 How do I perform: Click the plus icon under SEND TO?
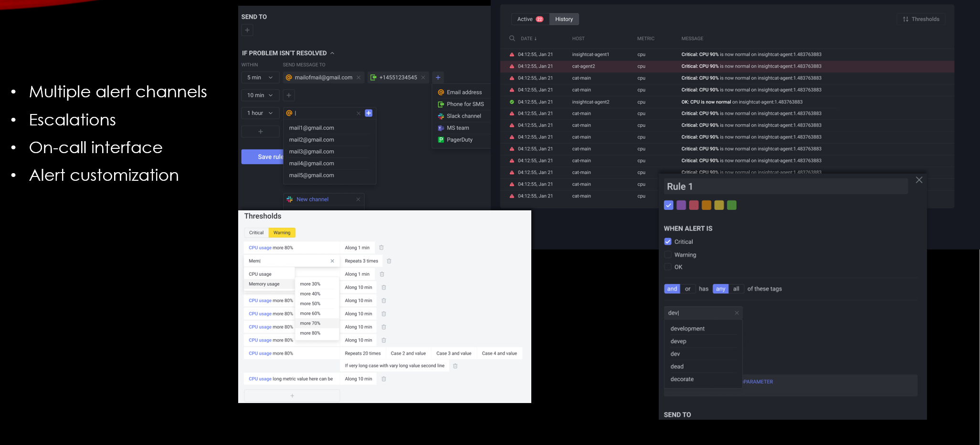(x=247, y=30)
